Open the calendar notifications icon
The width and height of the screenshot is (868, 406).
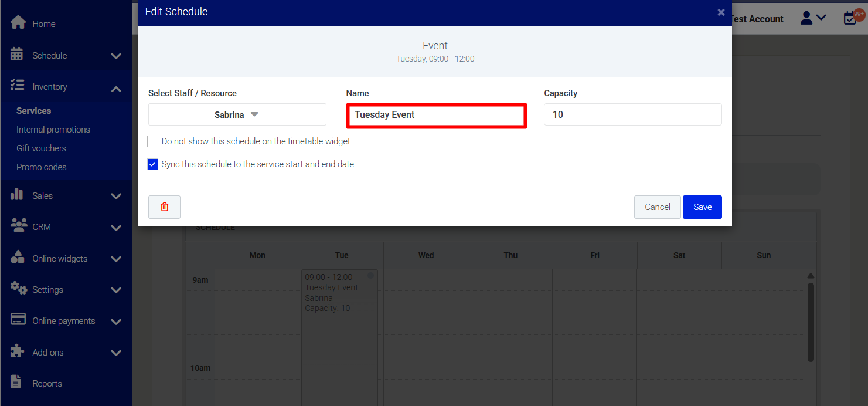click(x=850, y=18)
